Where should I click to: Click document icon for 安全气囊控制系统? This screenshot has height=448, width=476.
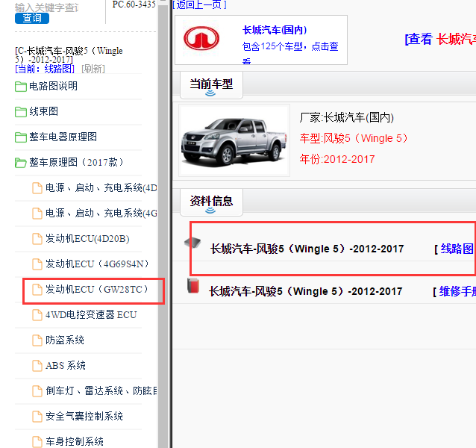click(37, 417)
